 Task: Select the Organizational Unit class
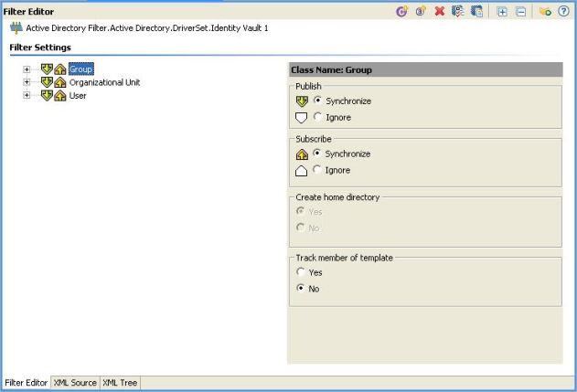pyautogui.click(x=104, y=82)
